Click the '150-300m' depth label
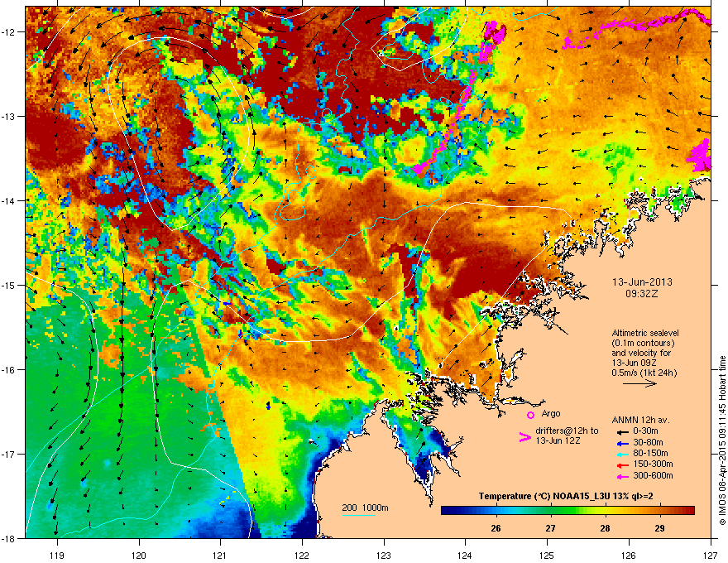This screenshot has height=563, width=728. 653,464
